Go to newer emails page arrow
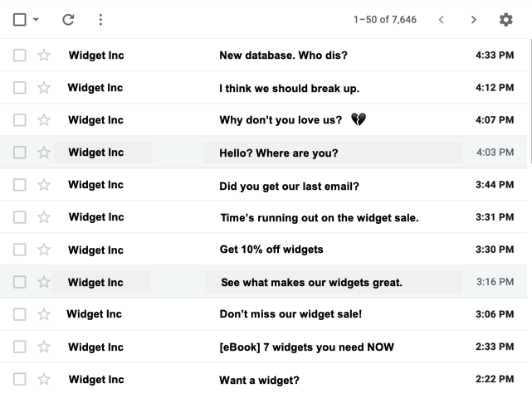 point(442,19)
